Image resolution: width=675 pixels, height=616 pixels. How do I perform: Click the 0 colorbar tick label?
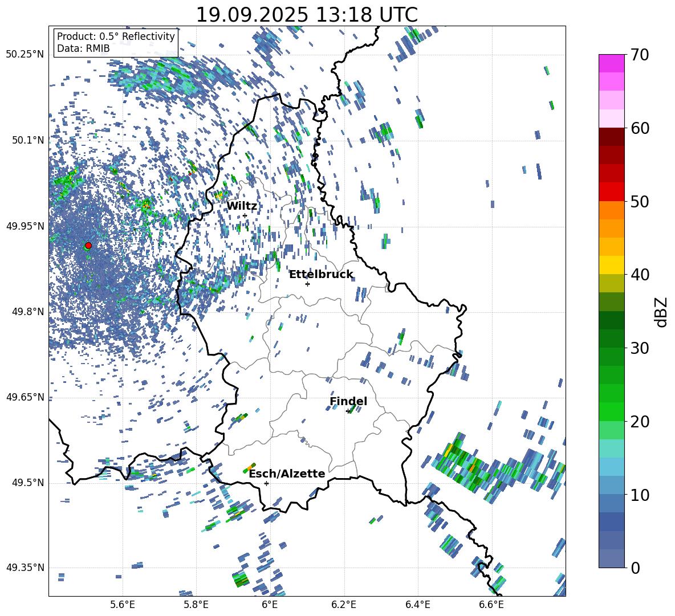pos(635,568)
